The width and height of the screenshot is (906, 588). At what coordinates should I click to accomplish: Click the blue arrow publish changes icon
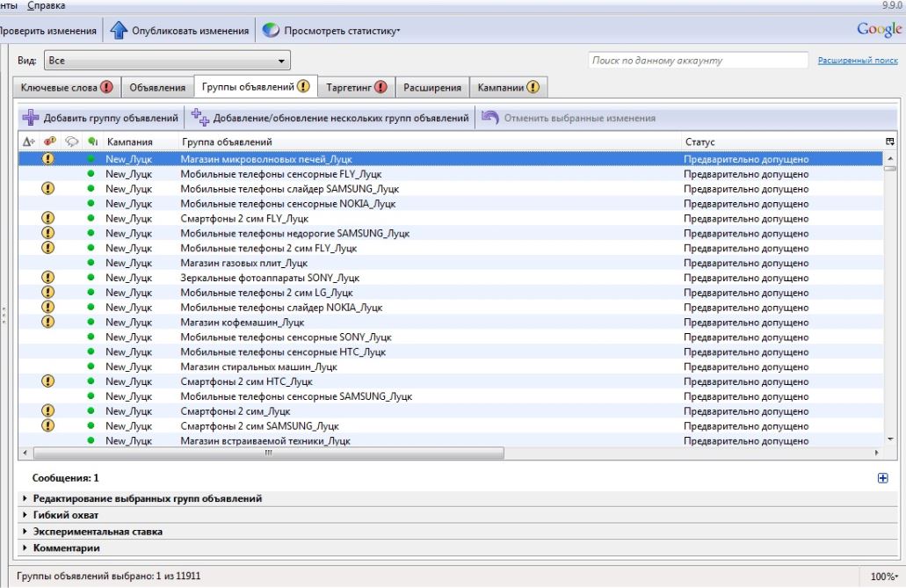tap(119, 30)
